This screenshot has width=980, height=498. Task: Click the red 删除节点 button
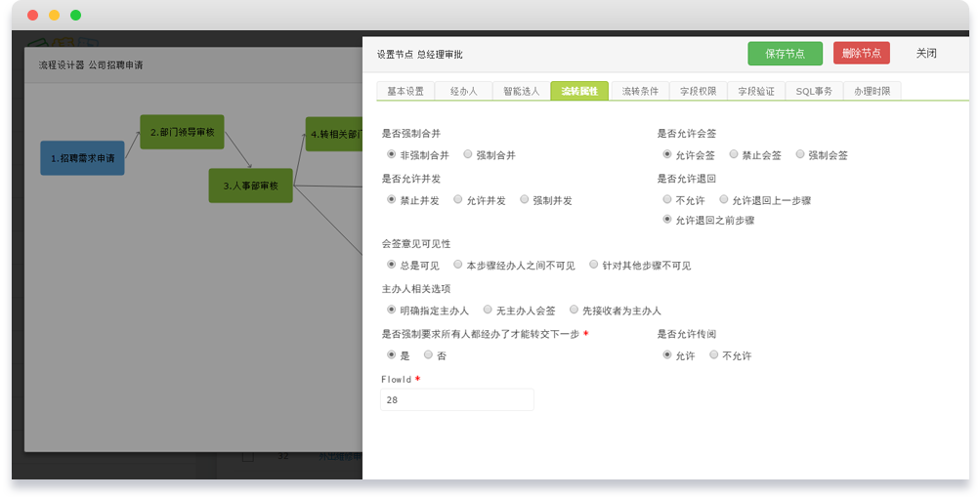861,54
